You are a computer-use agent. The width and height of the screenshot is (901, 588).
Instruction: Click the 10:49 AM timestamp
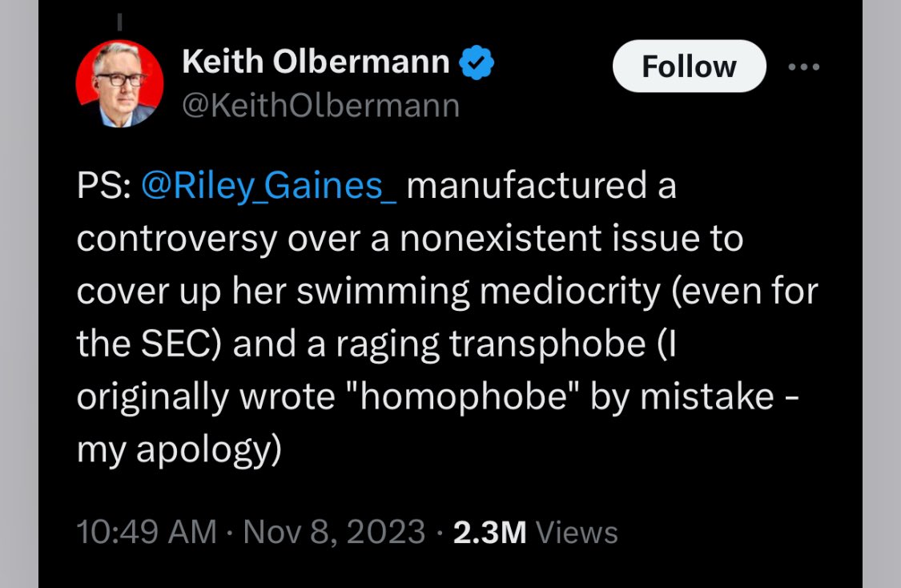[147, 532]
